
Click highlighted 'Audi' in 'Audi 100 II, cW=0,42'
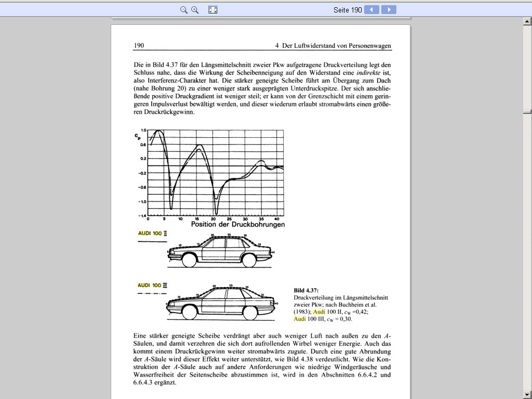click(319, 312)
